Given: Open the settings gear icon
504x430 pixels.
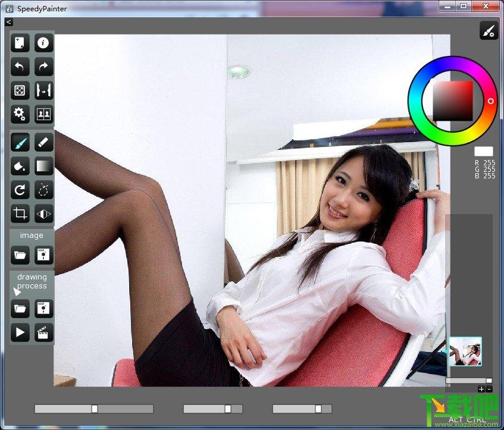Looking at the screenshot, I should point(20,114).
